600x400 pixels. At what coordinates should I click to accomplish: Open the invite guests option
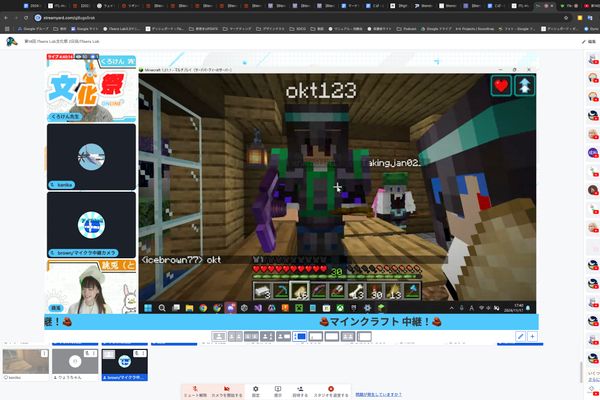pyautogui.click(x=300, y=391)
